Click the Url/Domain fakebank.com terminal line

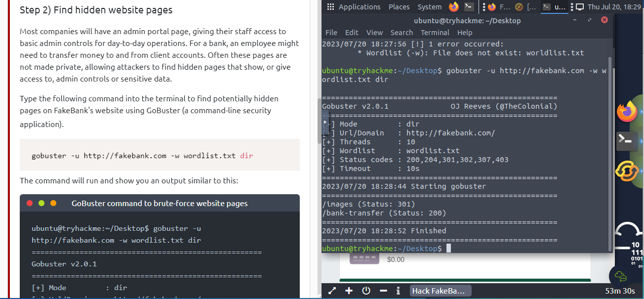click(x=408, y=133)
